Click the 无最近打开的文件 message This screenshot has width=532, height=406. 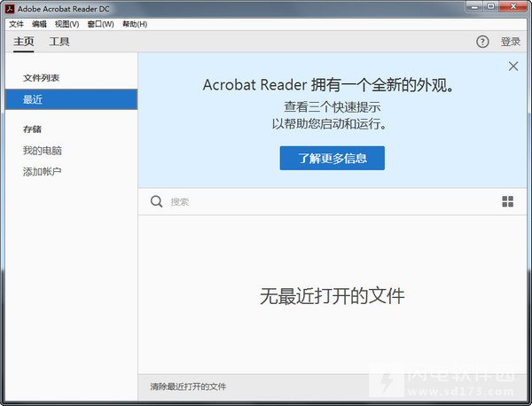point(332,296)
